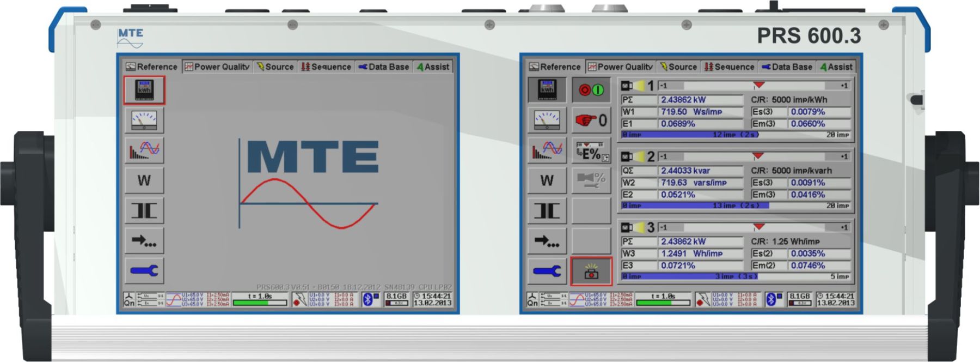Click the Qn connection icon on left status bar

tap(129, 299)
